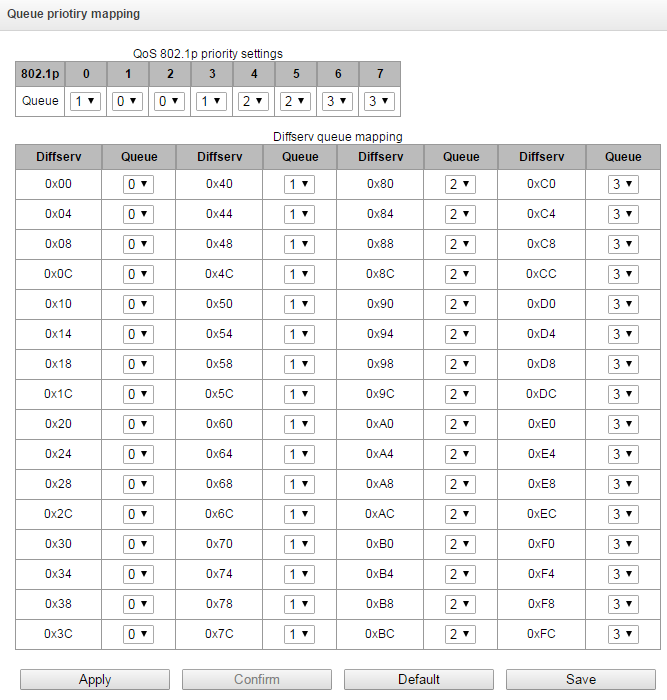
Task: Click the Confirm button
Action: click(x=257, y=680)
